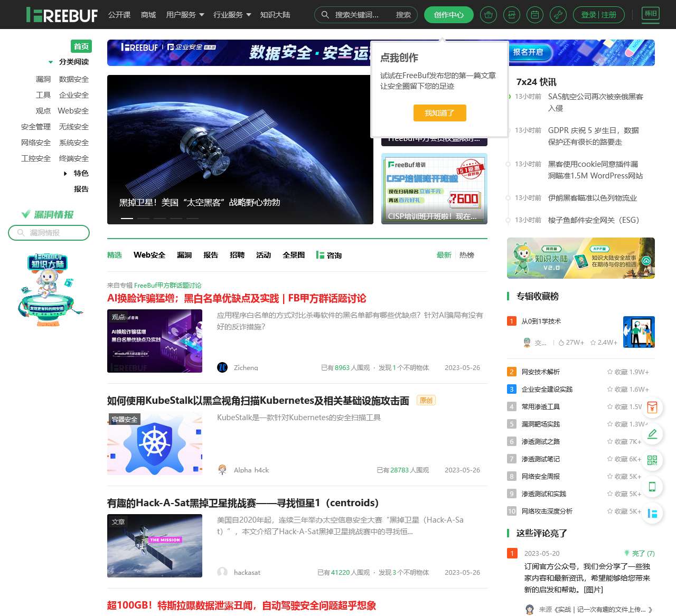Click the green check 漏洞情报 logo
676x616 pixels.
pos(48,214)
